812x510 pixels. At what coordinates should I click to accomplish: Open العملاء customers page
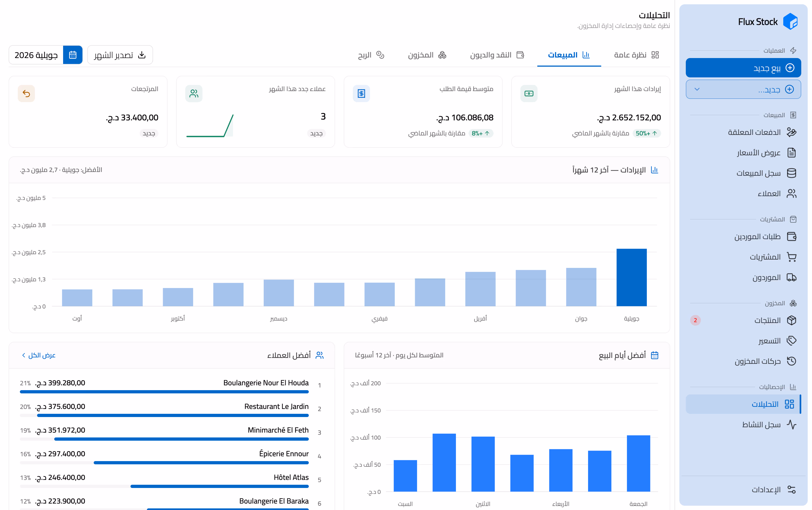(743, 194)
